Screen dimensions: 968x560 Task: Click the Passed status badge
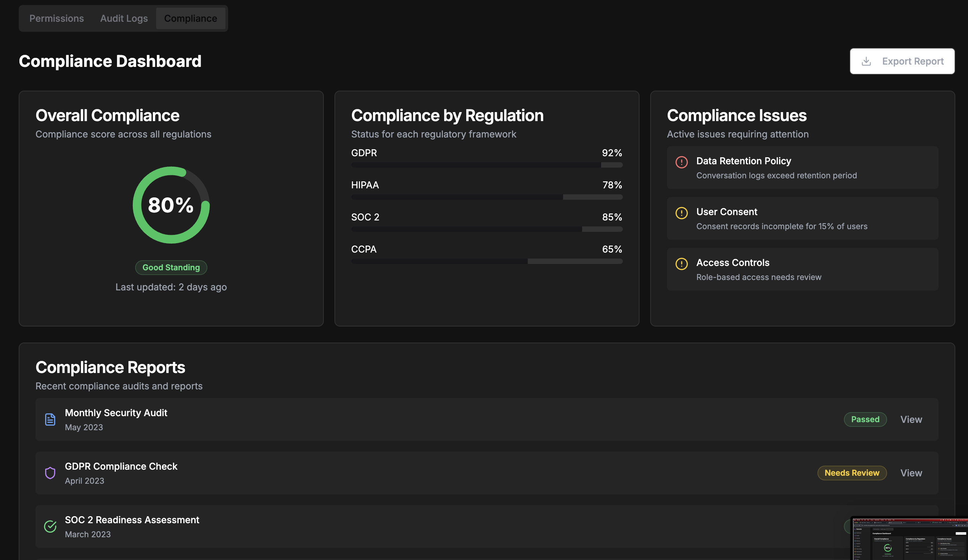[865, 419]
